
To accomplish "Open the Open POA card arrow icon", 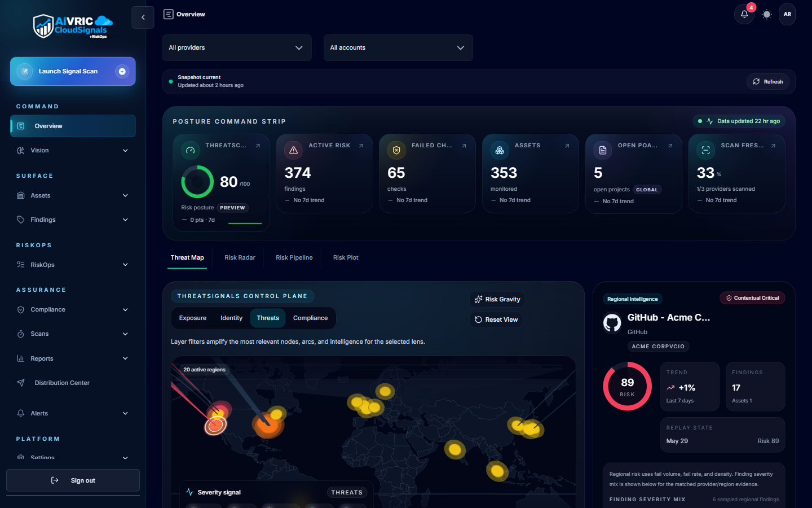I will point(670,146).
